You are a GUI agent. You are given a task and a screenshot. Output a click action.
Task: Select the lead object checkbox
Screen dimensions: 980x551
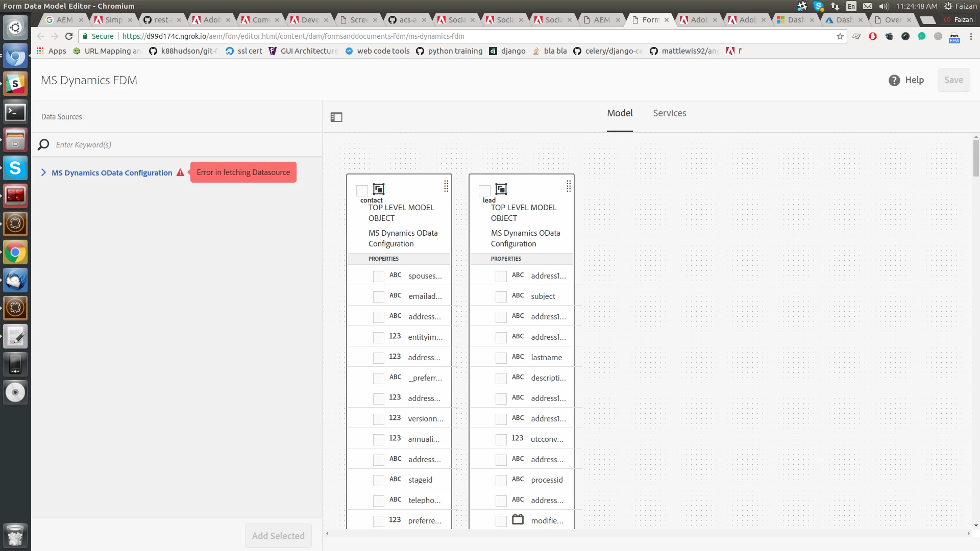click(x=484, y=191)
